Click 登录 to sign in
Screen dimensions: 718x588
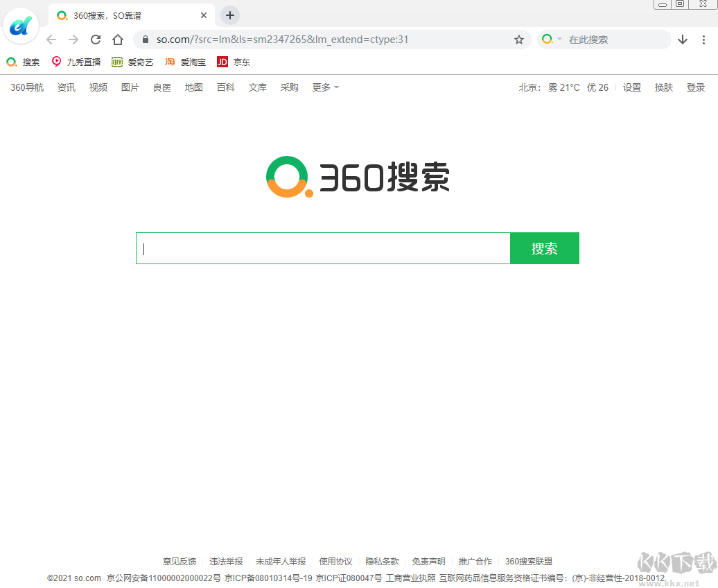point(696,87)
